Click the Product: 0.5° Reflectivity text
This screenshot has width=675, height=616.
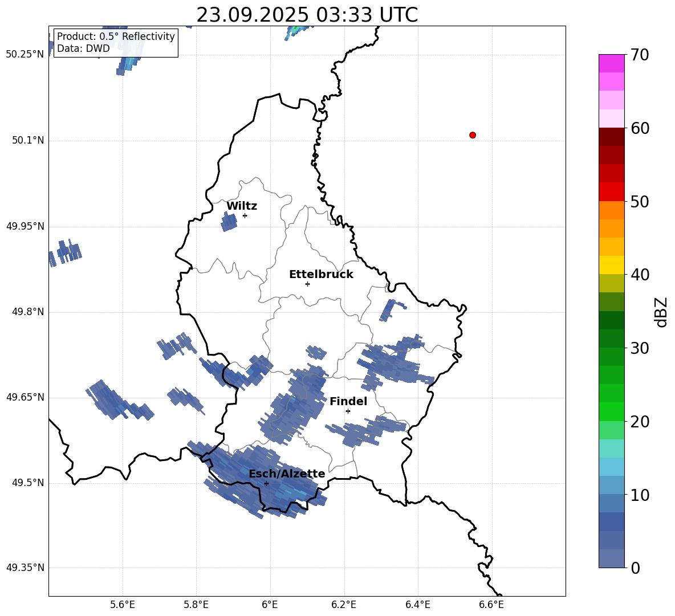pos(116,36)
